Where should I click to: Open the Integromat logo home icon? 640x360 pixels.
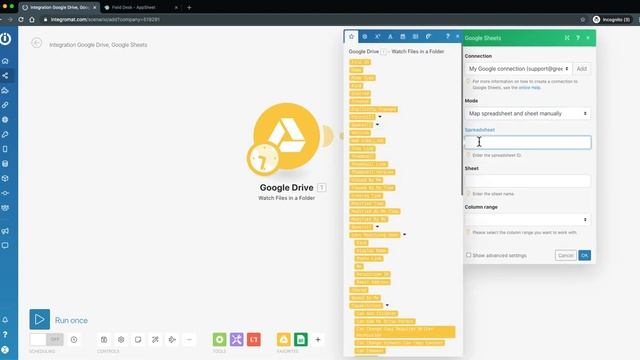[x=5, y=39]
